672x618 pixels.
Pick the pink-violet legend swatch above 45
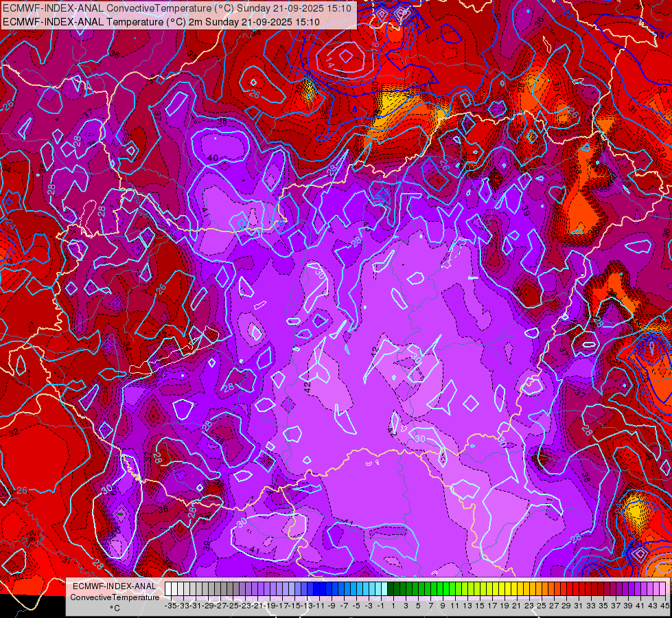tap(662, 589)
